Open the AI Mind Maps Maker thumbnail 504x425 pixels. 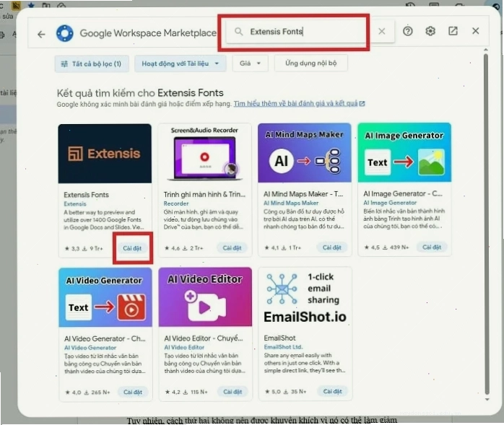[x=305, y=153]
